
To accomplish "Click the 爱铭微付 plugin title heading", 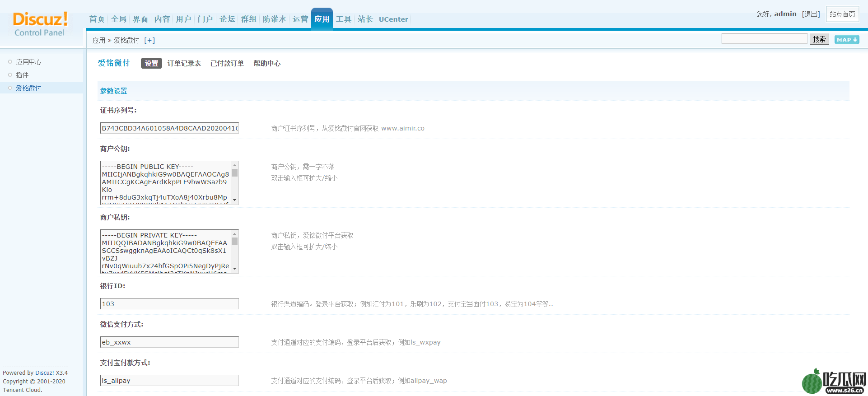I will click(x=114, y=63).
